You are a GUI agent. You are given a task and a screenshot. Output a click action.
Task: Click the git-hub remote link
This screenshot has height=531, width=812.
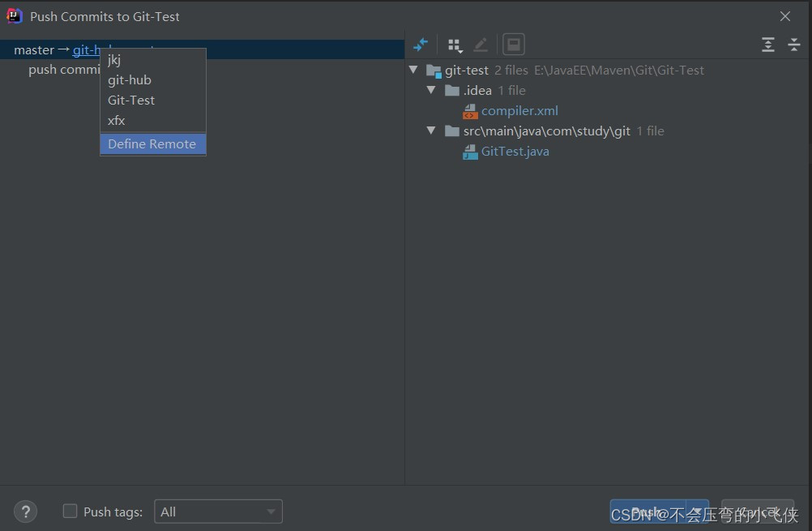[x=86, y=50]
